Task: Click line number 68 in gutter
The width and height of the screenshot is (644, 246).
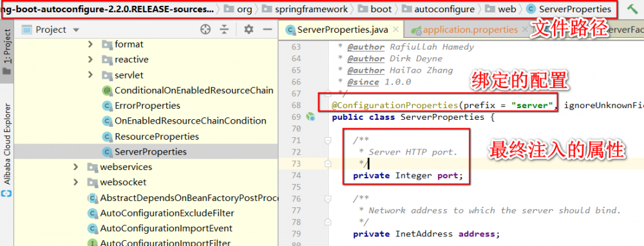Action: coord(296,106)
